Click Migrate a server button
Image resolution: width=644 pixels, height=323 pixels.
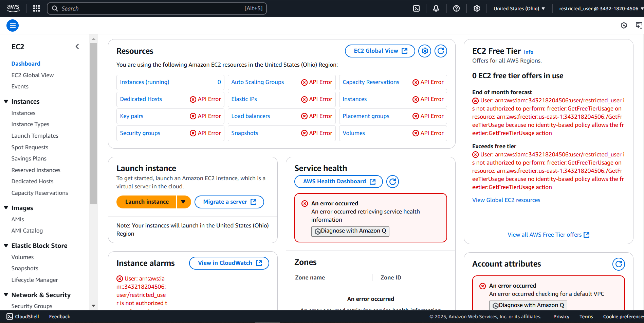tap(229, 202)
